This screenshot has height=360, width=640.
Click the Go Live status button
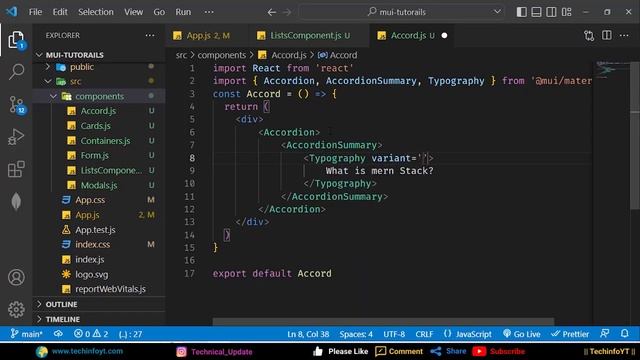(x=522, y=334)
